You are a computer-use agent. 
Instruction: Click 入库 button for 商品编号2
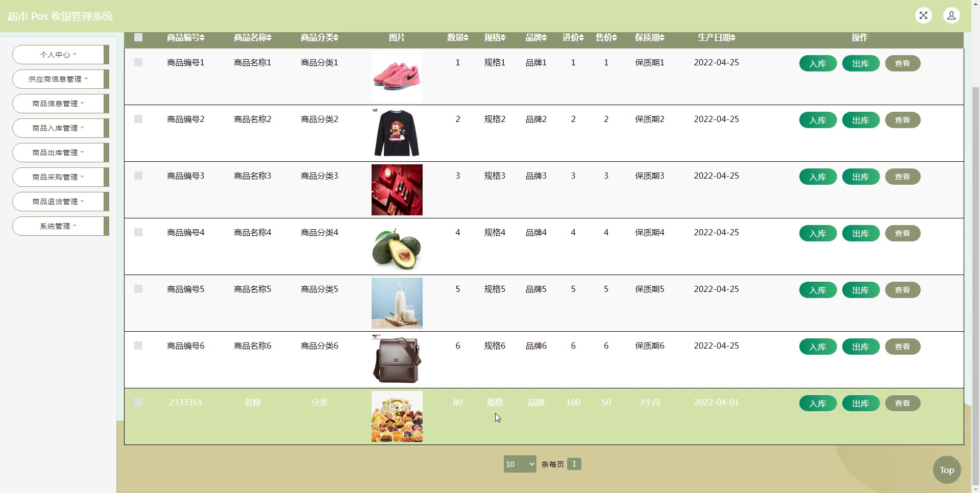tap(818, 120)
